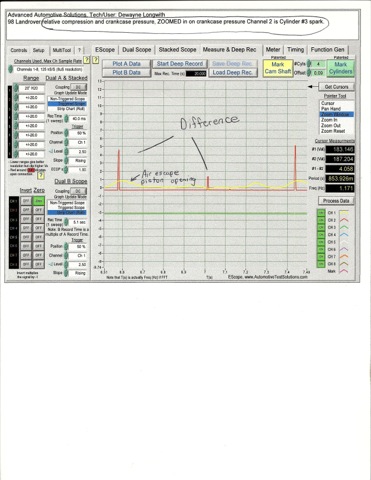The width and height of the screenshot is (371, 480).
Task: Click the Max Rec. Time field
Action: pyautogui.click(x=196, y=74)
